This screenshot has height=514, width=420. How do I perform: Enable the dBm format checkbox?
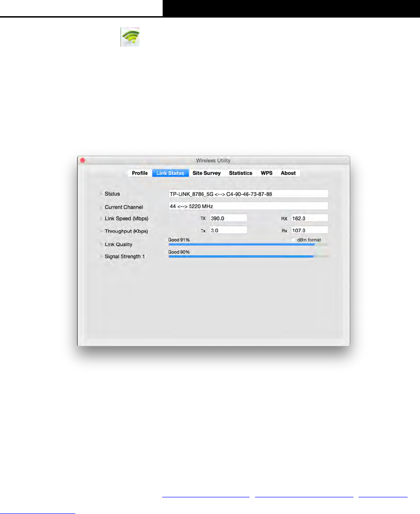(x=293, y=240)
